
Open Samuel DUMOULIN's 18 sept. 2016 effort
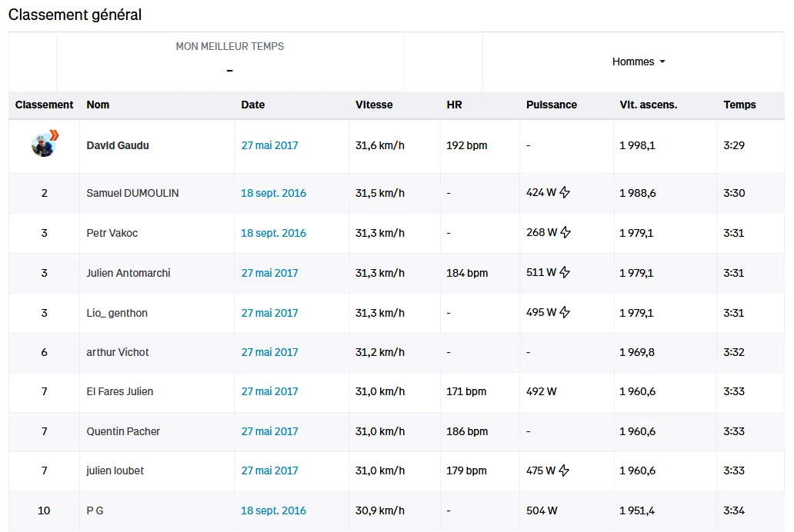tap(273, 193)
